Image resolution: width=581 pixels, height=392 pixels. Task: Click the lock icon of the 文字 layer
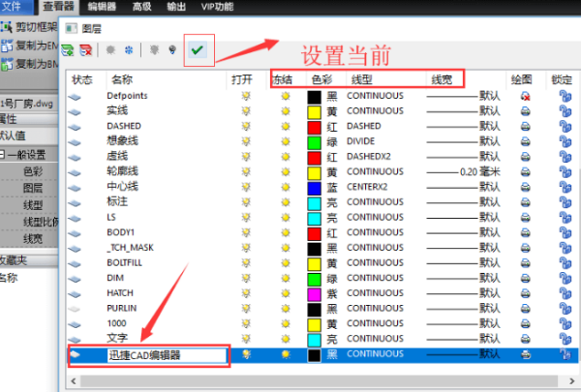tap(566, 339)
